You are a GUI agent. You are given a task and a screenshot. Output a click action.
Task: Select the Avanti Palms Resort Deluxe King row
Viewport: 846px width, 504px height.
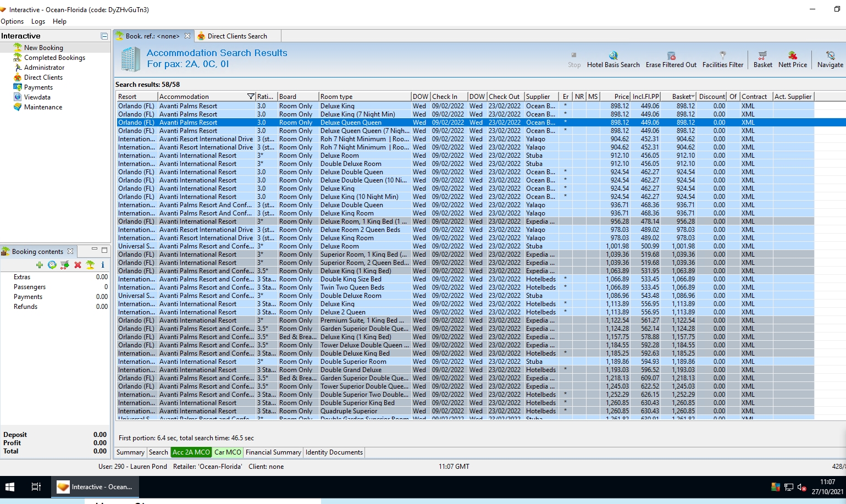465,106
